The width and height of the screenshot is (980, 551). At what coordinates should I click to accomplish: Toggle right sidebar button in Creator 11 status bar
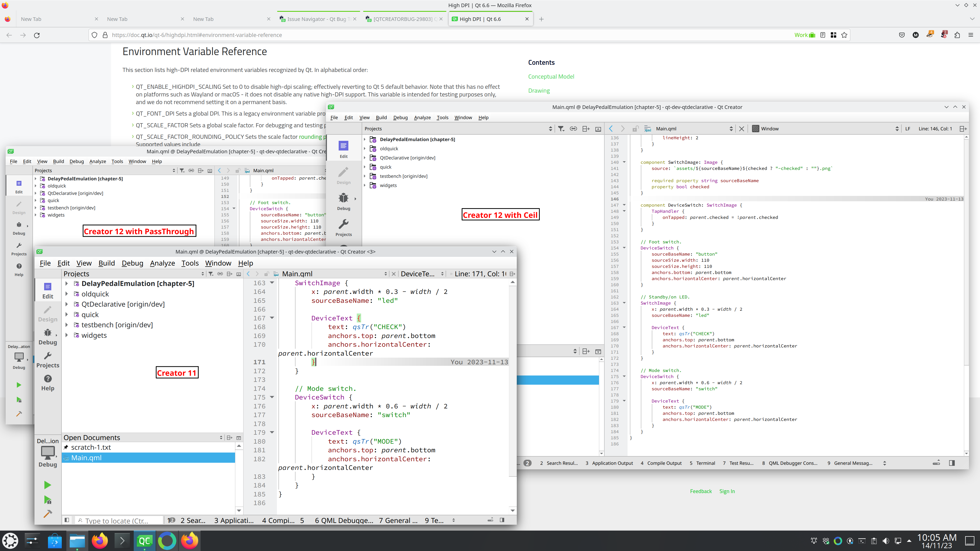click(x=502, y=520)
